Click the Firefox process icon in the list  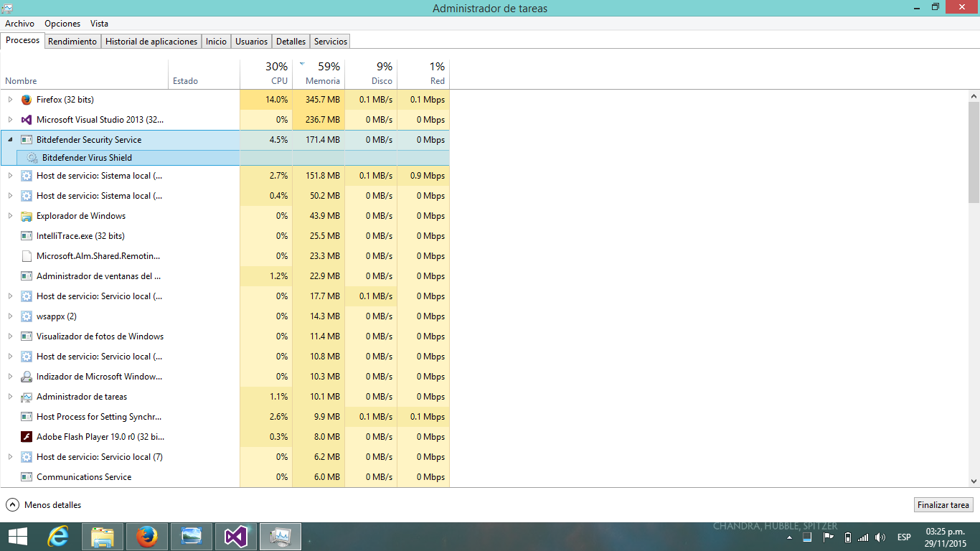pyautogui.click(x=27, y=100)
